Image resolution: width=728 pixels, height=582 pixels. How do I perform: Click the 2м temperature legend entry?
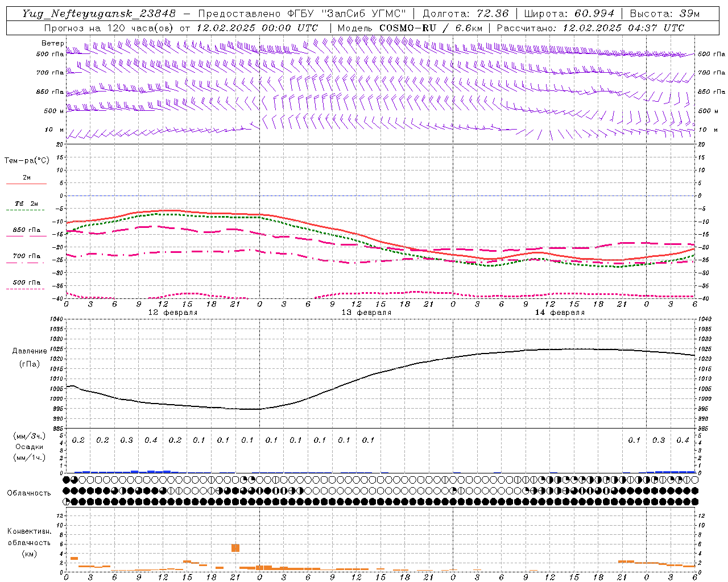pos(27,177)
